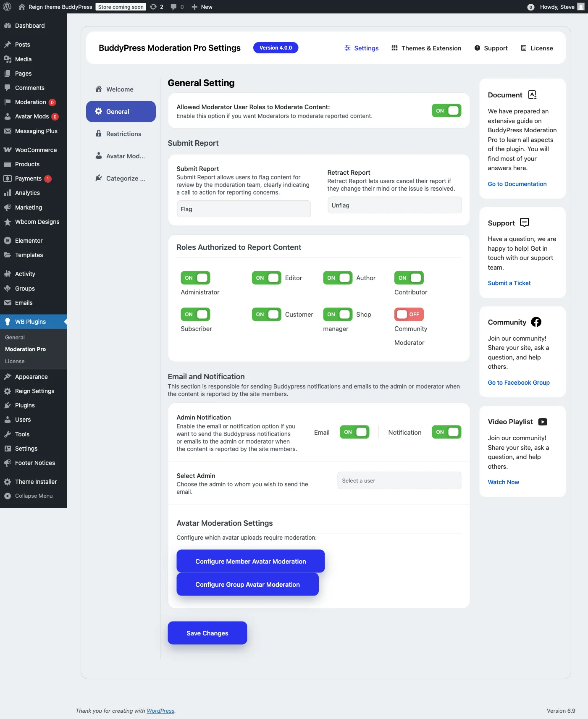Switch to the License tab
Viewport: 588px width, 719px height.
[x=537, y=48]
